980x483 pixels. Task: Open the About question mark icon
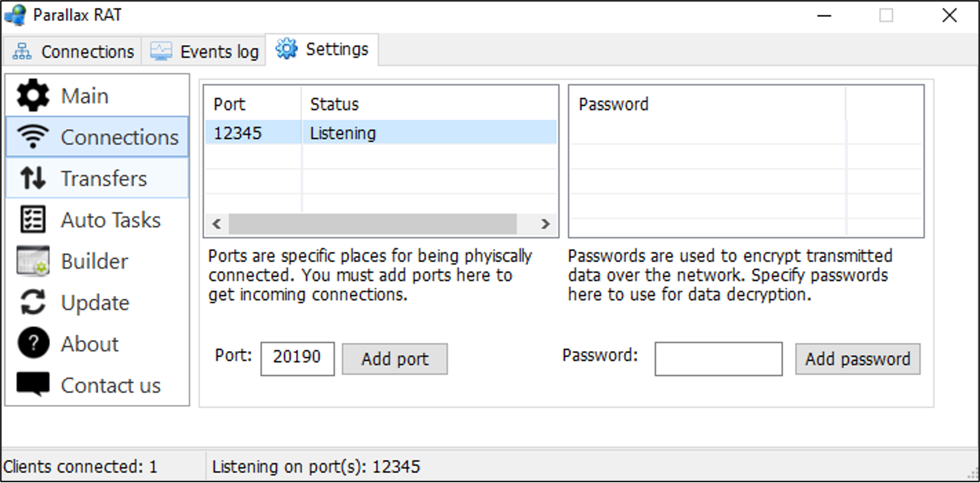click(x=33, y=344)
